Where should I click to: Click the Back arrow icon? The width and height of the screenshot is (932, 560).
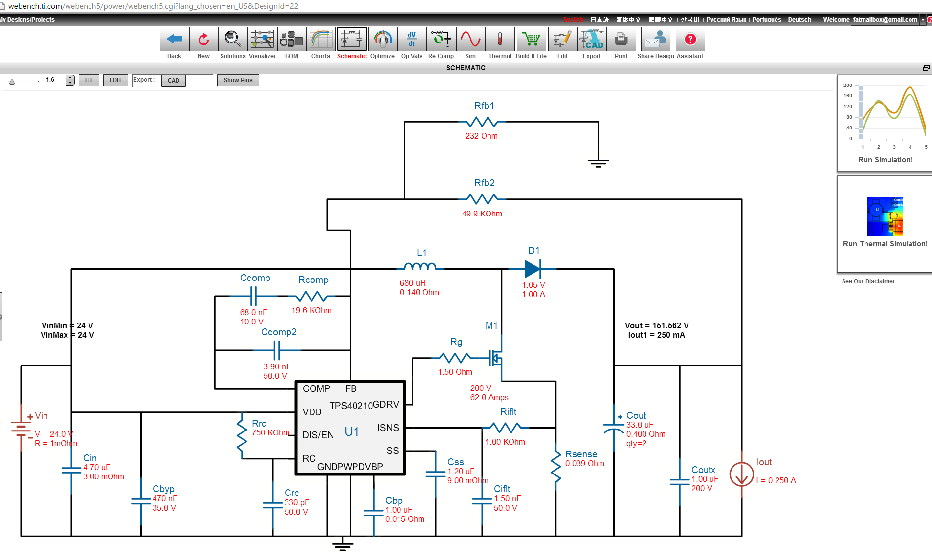[x=175, y=39]
